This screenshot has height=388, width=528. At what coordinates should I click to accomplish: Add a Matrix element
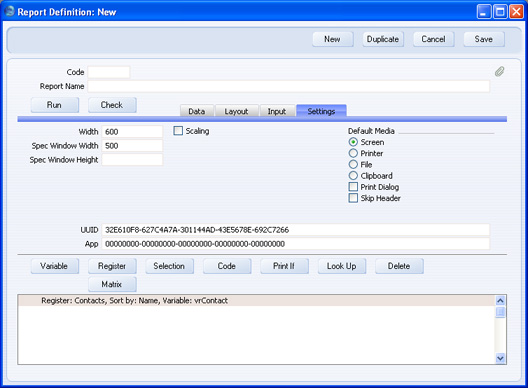[x=112, y=284]
